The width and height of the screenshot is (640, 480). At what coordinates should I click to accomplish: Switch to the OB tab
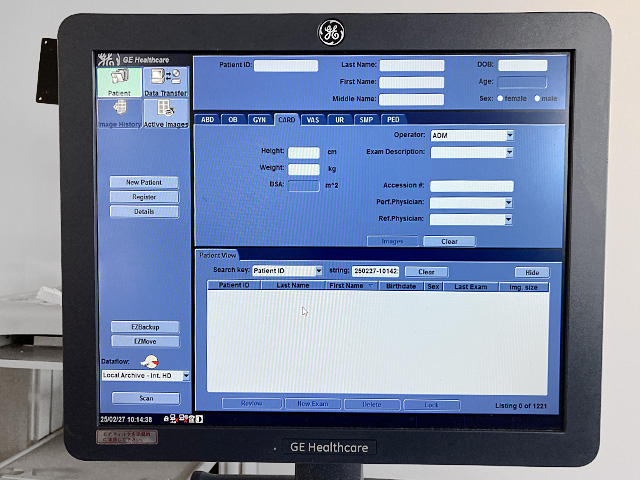[x=233, y=120]
